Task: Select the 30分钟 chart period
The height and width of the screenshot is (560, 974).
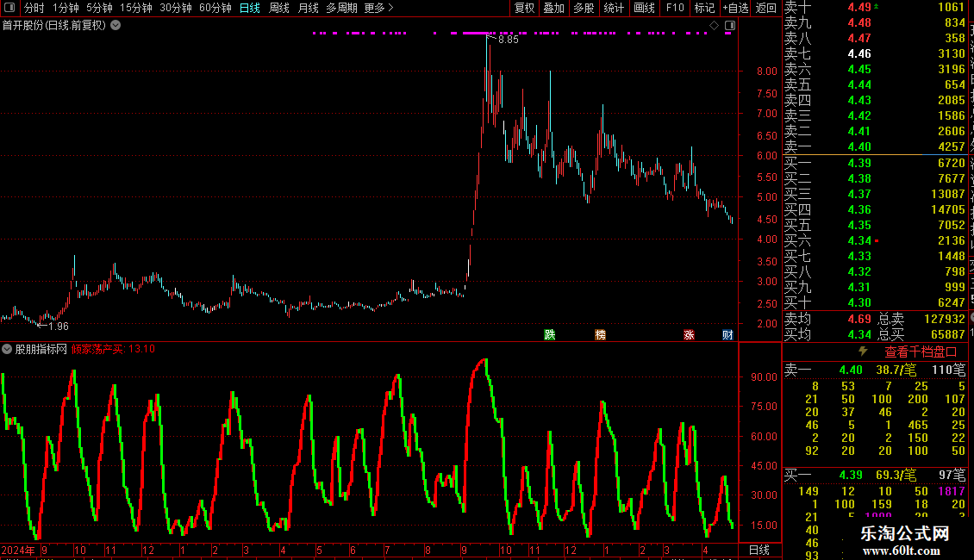Action: point(176,8)
